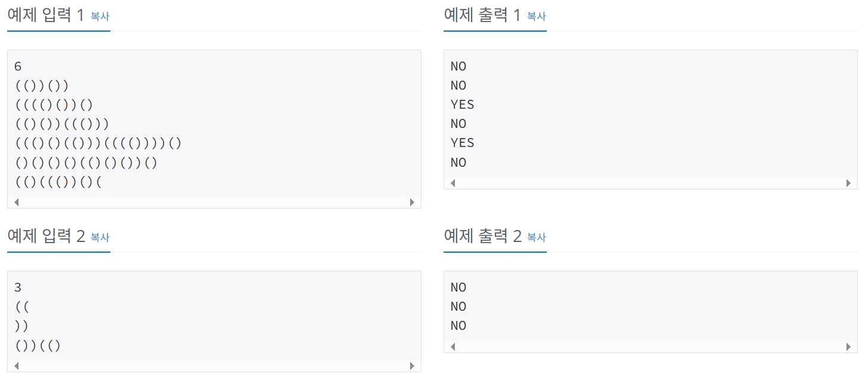868x380 pixels.
Task: Click the 예제 입력 2 heading
Action: click(45, 235)
